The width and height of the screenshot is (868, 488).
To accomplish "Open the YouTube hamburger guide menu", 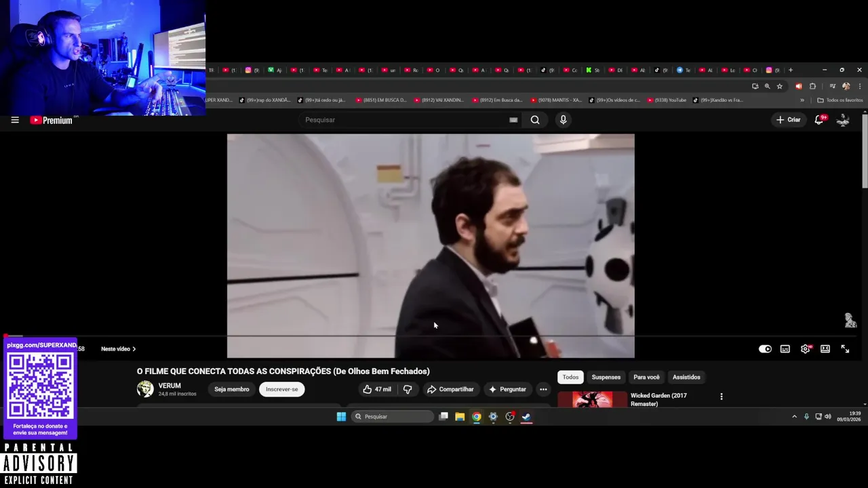I will click(x=15, y=120).
